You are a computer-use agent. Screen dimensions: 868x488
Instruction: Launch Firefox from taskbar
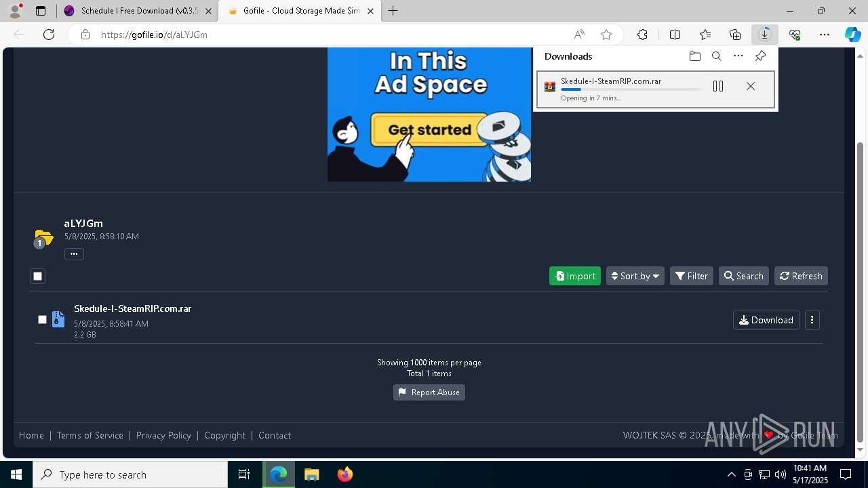pyautogui.click(x=344, y=474)
